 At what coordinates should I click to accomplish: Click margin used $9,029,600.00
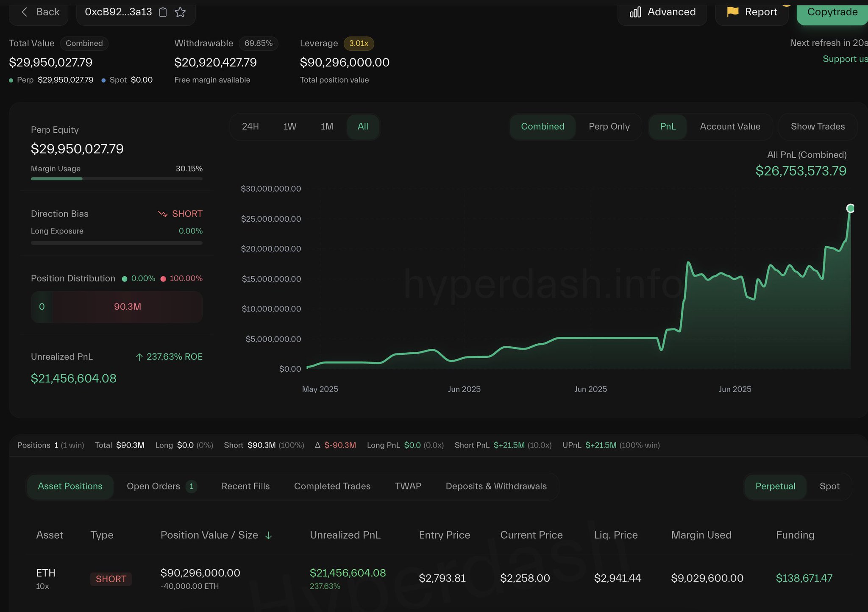coord(707,578)
